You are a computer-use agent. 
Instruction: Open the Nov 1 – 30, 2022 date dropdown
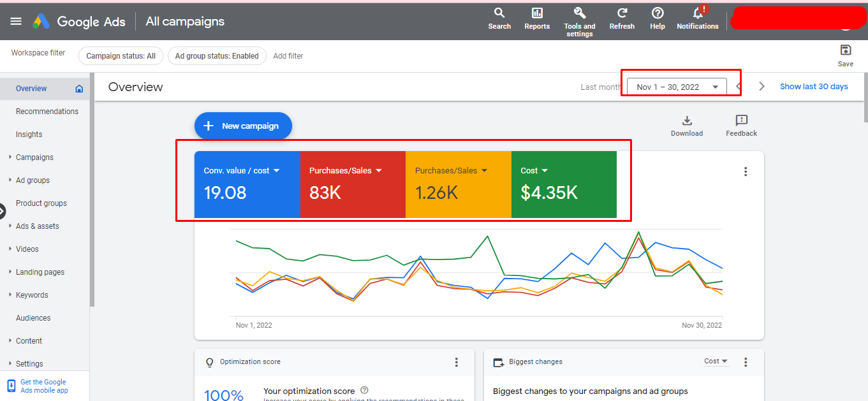pyautogui.click(x=677, y=87)
